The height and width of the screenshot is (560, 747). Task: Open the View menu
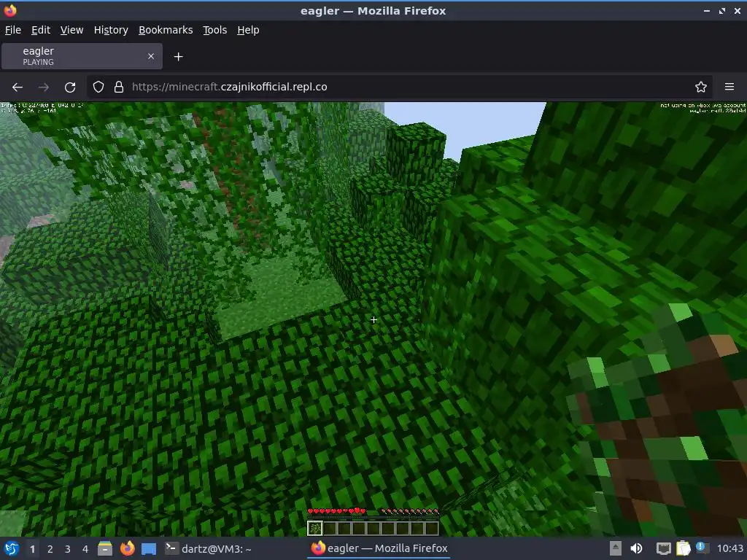(71, 30)
